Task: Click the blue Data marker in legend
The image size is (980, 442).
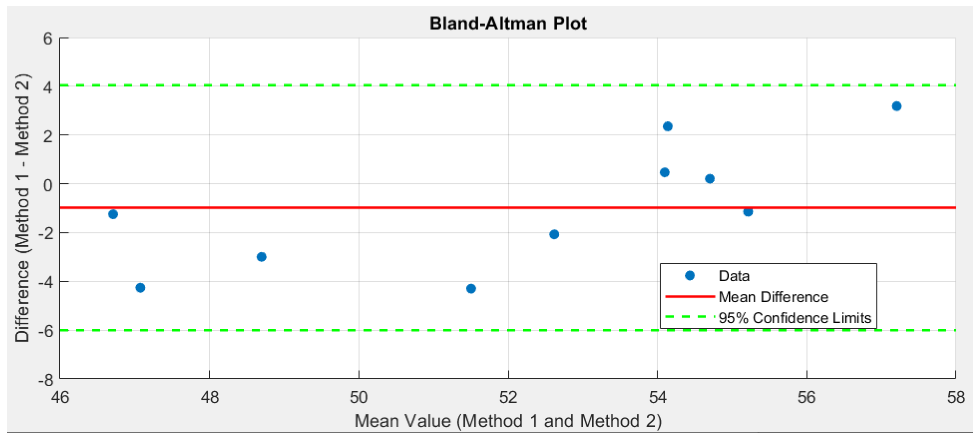Action: pyautogui.click(x=689, y=276)
